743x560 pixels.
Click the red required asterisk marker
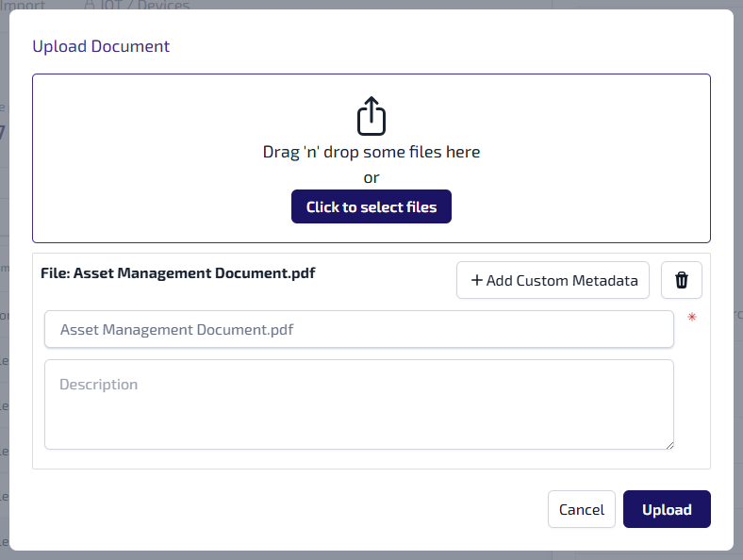point(691,319)
